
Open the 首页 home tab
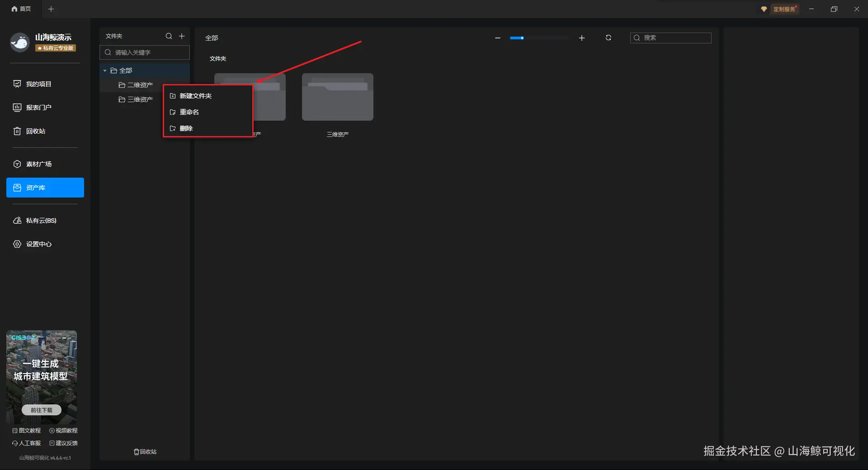pos(21,9)
